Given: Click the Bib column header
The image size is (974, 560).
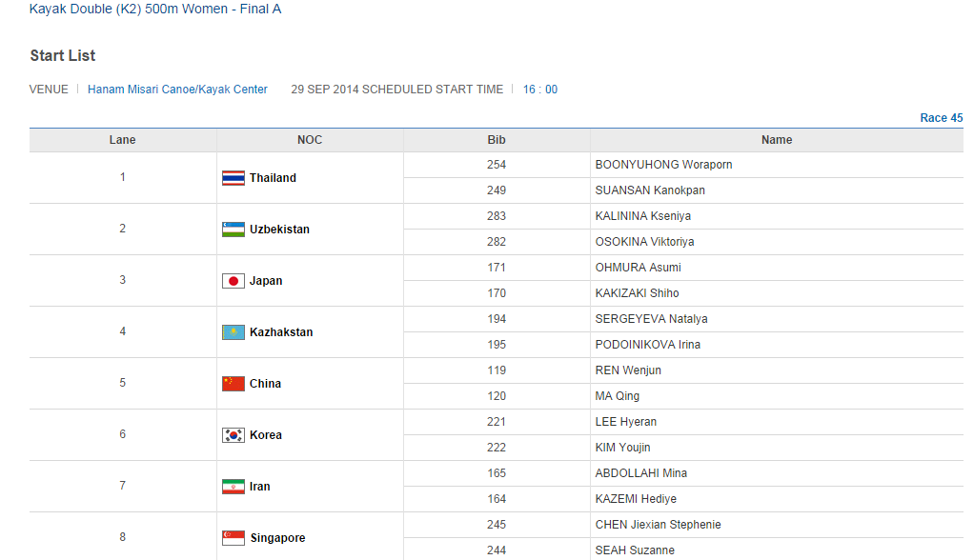Looking at the screenshot, I should (497, 140).
